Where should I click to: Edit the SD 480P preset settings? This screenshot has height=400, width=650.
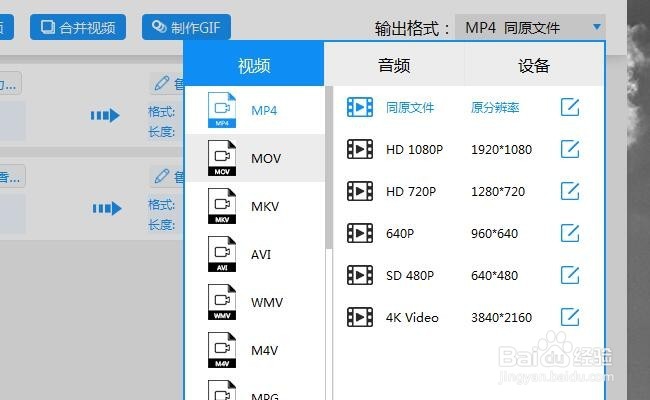(570, 275)
